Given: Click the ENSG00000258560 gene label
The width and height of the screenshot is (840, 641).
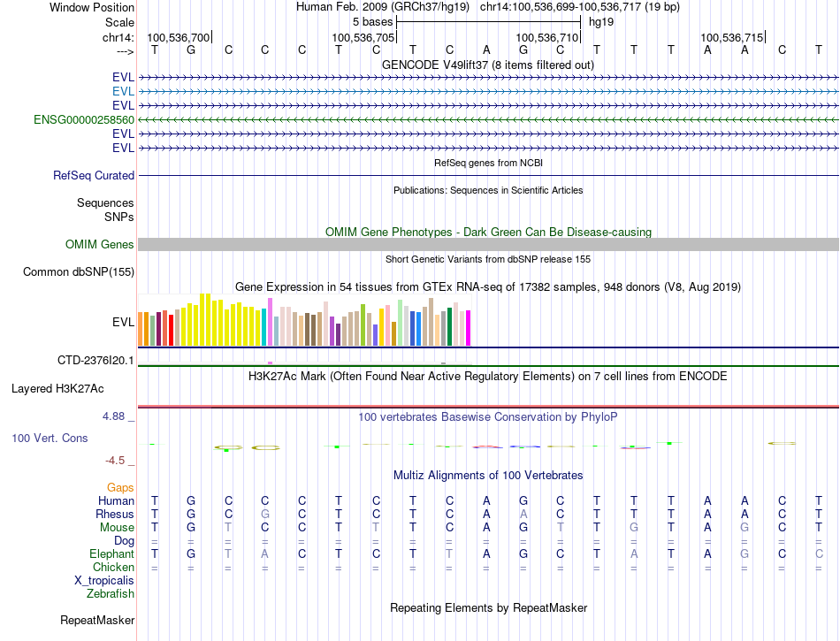Looking at the screenshot, I should [84, 119].
